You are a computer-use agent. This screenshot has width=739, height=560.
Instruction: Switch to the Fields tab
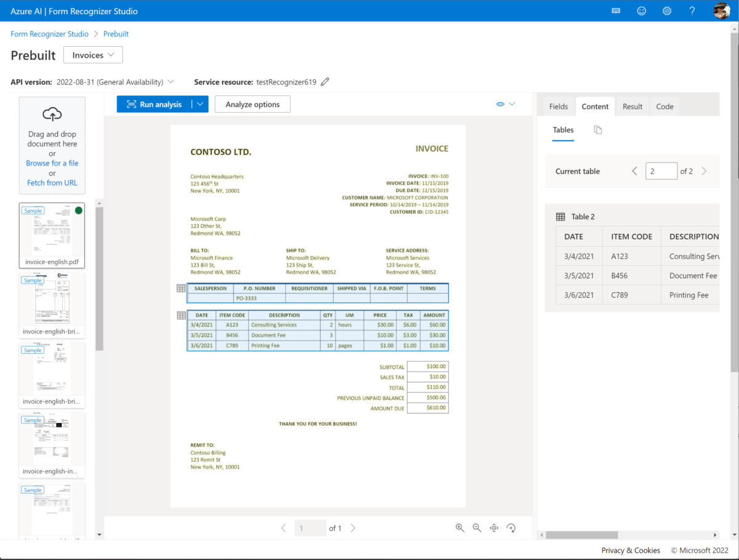click(x=558, y=106)
